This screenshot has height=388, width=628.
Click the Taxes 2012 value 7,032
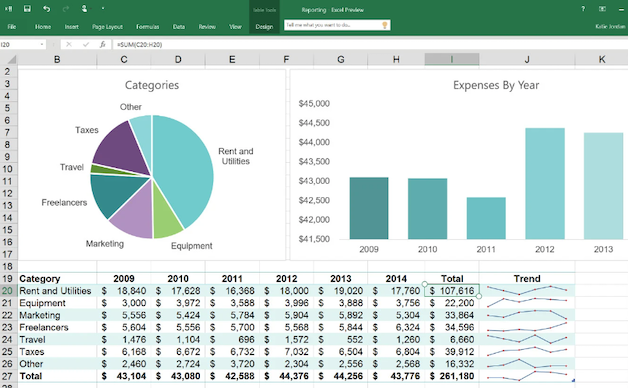(286, 352)
